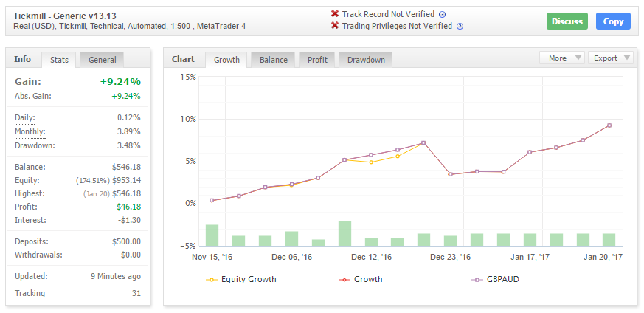The image size is (644, 313).
Task: Click the 'Tickmill - Generic v13.13' title
Action: pos(65,16)
